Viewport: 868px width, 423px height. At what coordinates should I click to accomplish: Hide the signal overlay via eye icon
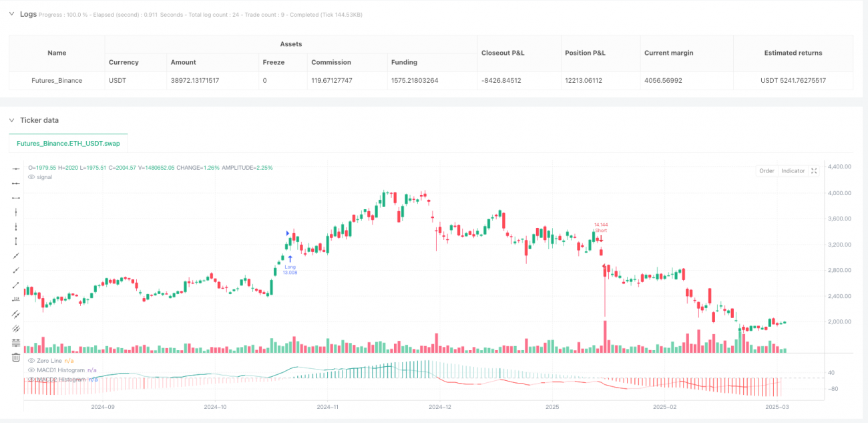[x=31, y=177]
